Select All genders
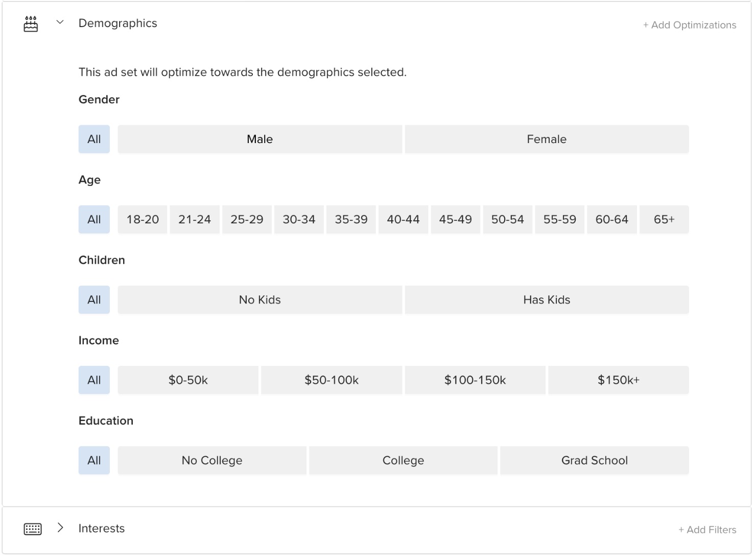Viewport: 756px width, 560px height. [x=93, y=138]
